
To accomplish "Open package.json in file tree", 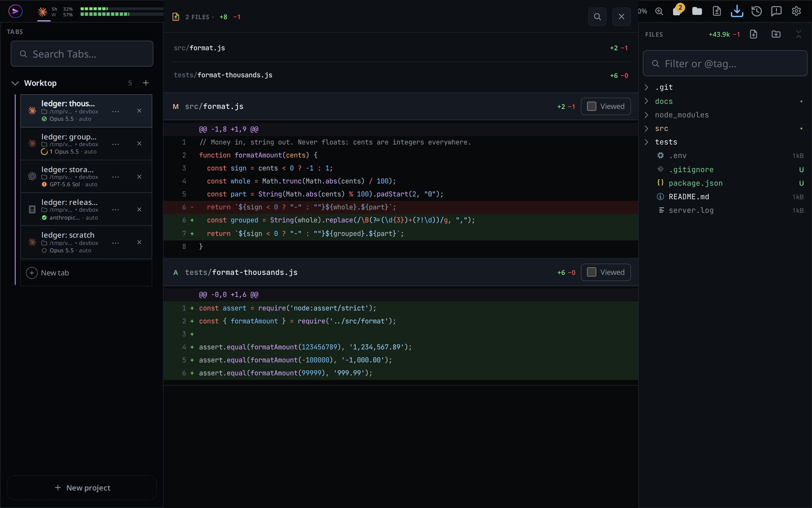I will pos(725,183).
